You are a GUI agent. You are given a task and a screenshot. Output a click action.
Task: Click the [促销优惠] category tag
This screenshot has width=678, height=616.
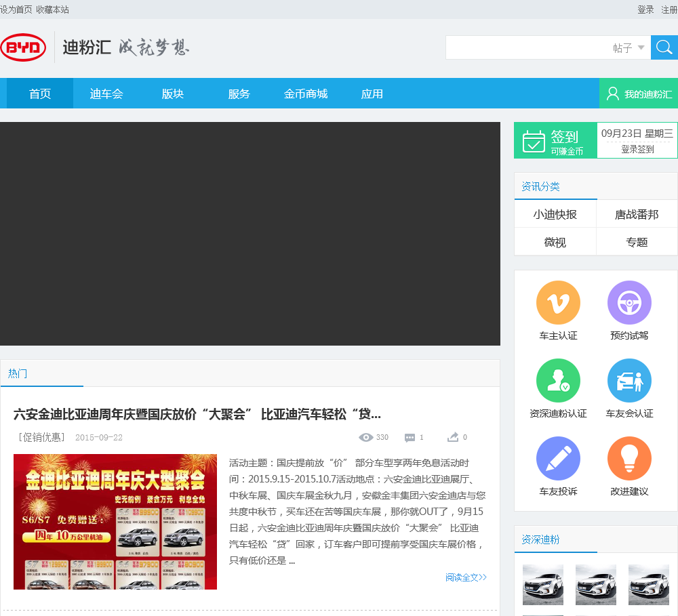tap(41, 438)
